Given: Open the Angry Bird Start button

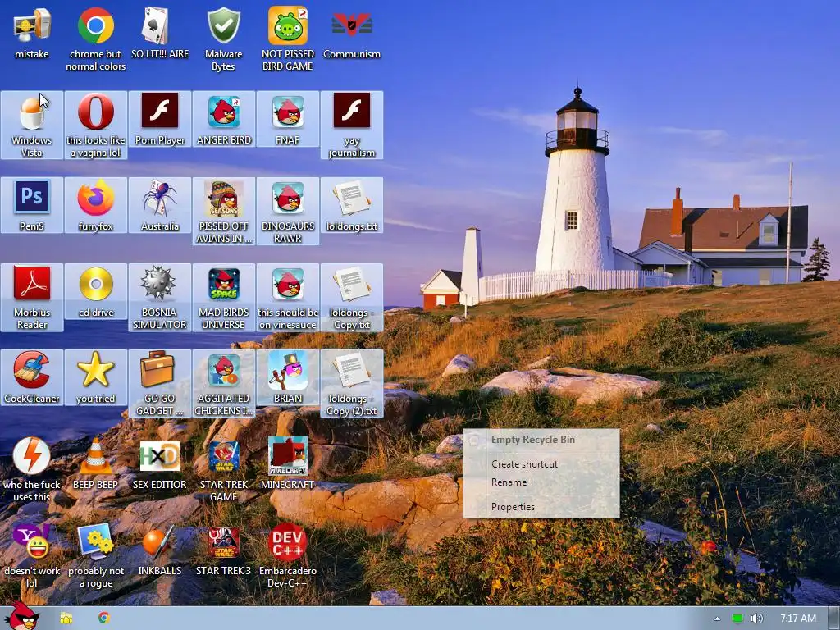Looking at the screenshot, I should [x=22, y=617].
